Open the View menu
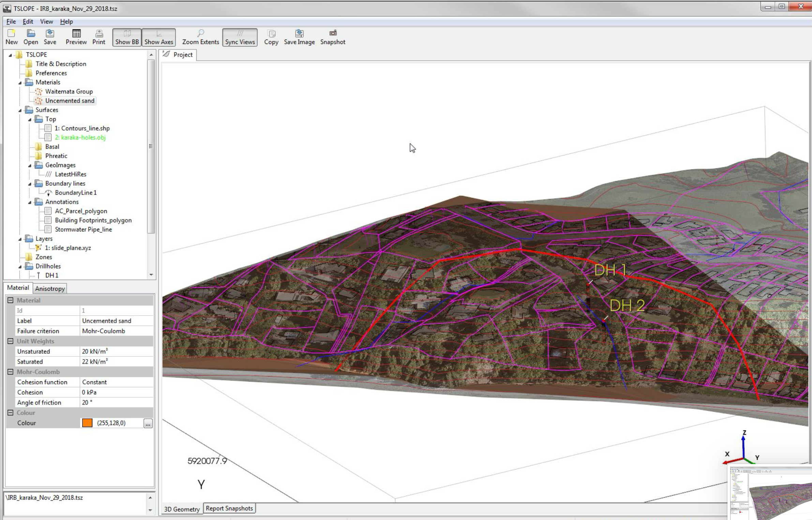This screenshot has width=812, height=520. point(46,21)
